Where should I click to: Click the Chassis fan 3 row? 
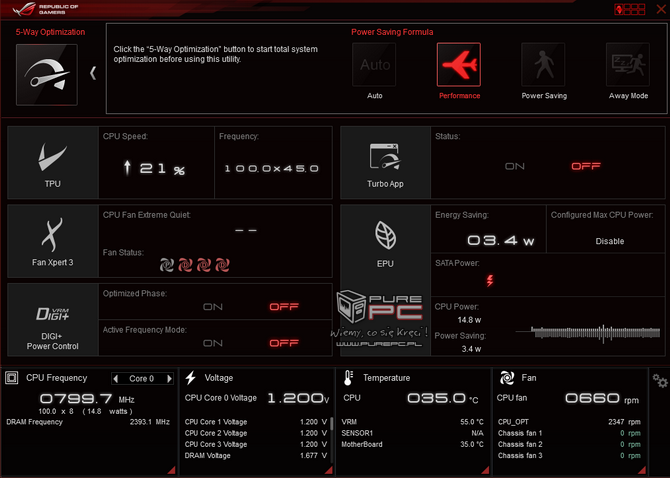[x=569, y=456]
